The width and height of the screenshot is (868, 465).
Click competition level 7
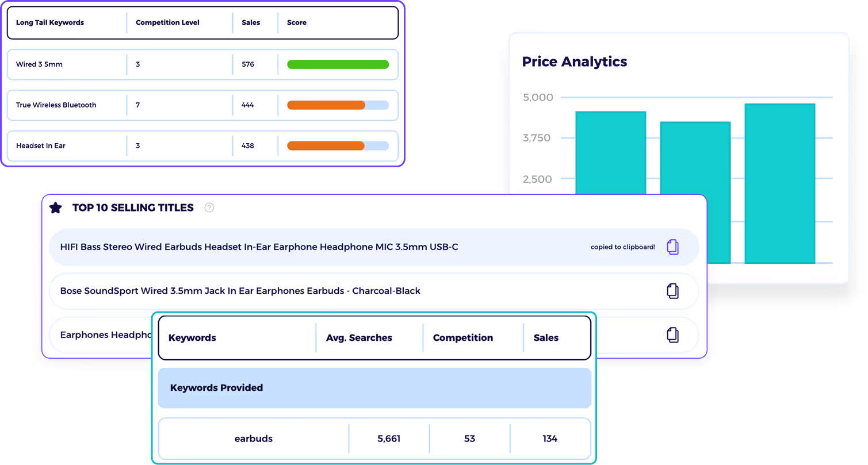click(138, 105)
